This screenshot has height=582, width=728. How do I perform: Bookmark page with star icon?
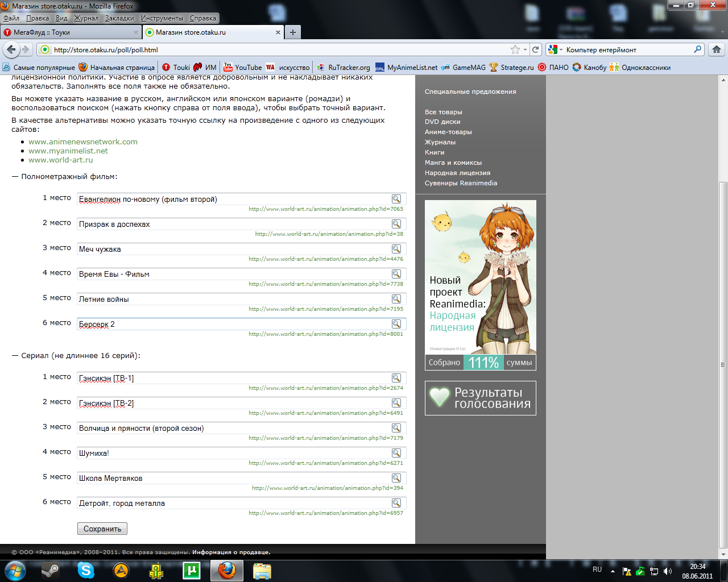click(515, 49)
